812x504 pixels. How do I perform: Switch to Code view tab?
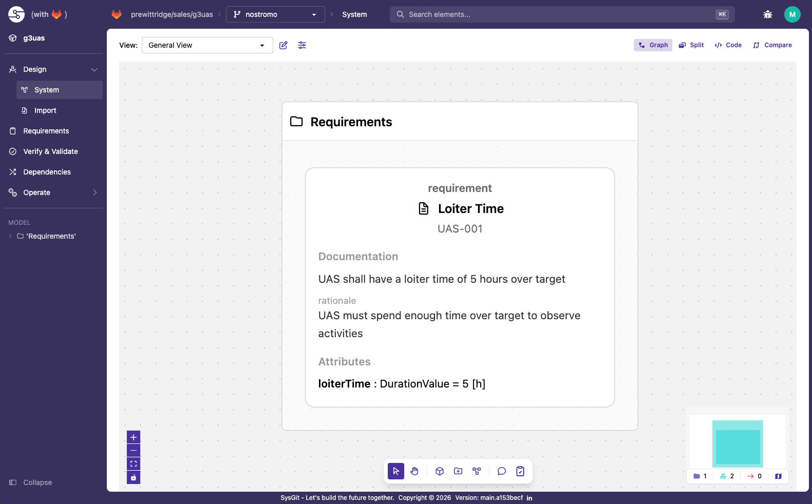coord(728,45)
